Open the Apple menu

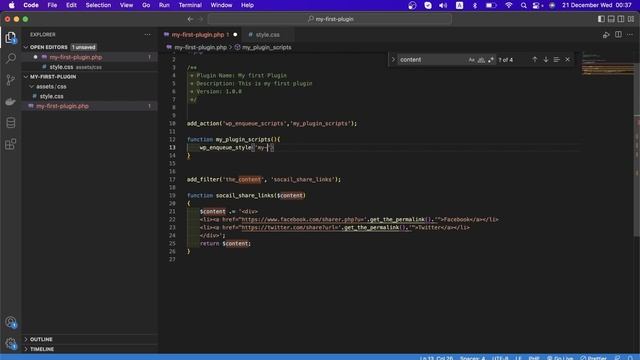click(x=11, y=5)
